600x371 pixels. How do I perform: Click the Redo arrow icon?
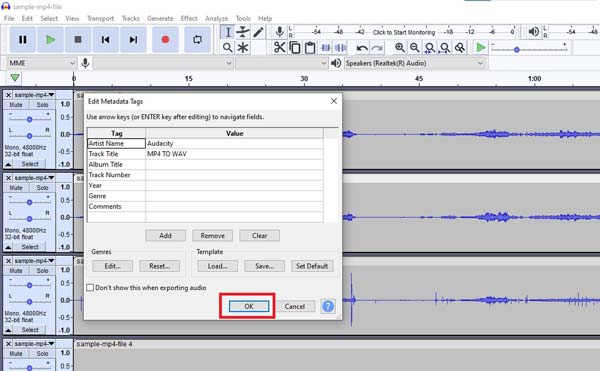click(377, 47)
